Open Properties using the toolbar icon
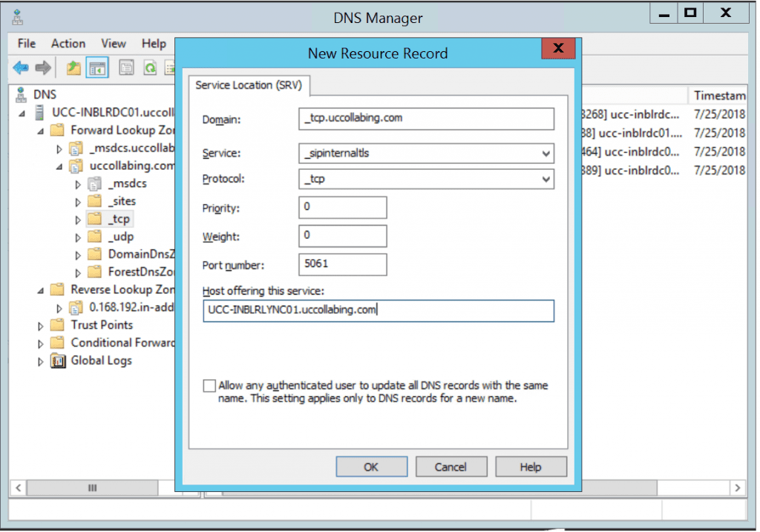Viewport: 760px width, 532px height. click(x=126, y=68)
